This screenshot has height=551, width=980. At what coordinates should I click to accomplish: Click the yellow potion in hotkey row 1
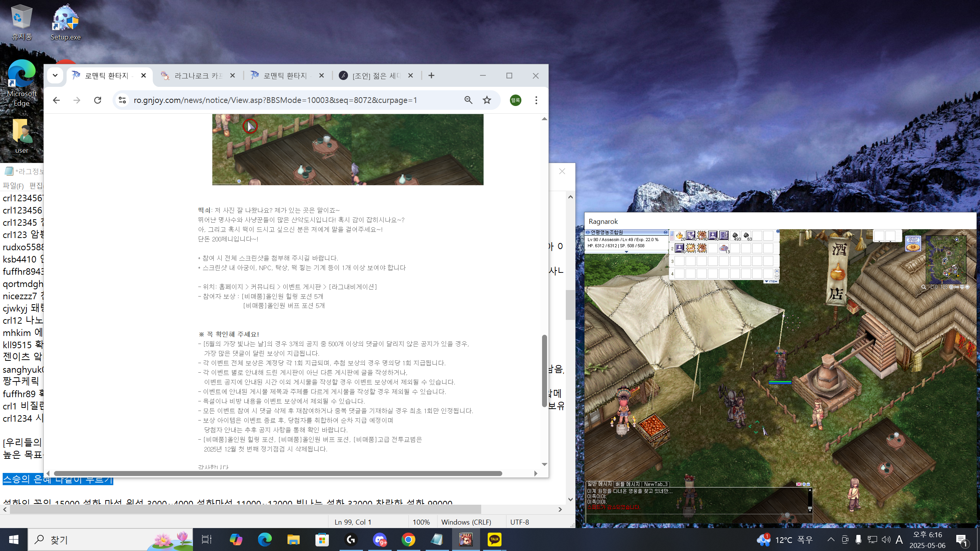pyautogui.click(x=679, y=236)
